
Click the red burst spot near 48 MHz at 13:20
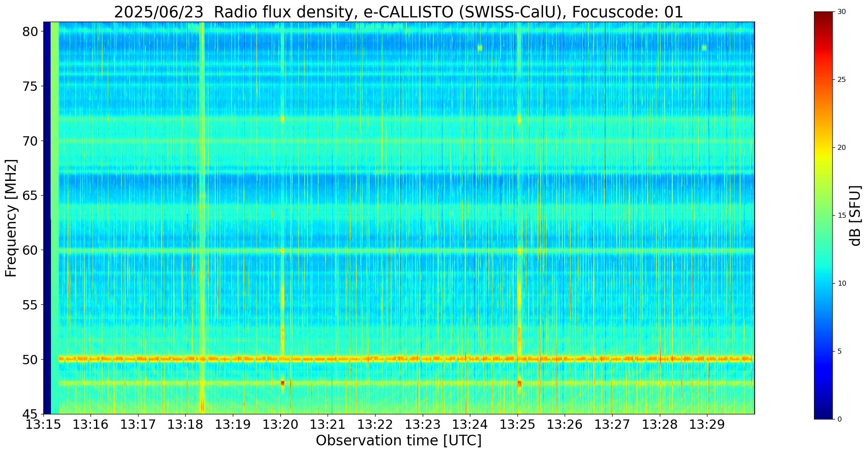pos(283,383)
